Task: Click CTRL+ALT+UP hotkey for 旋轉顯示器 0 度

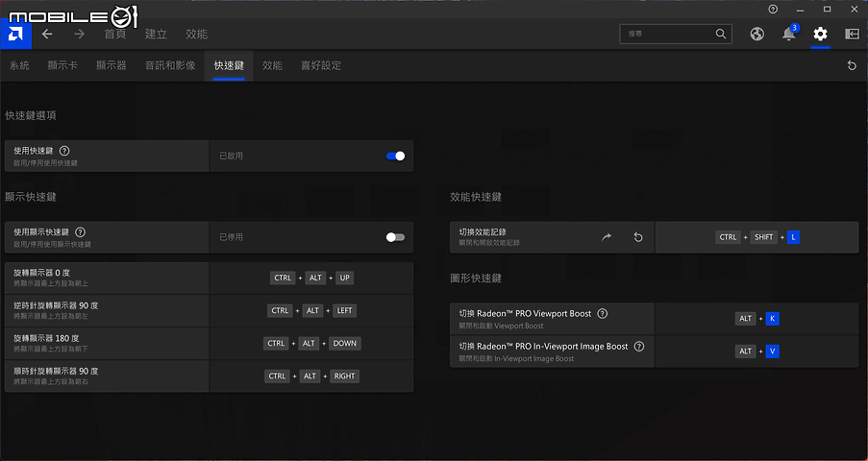Action: click(312, 278)
